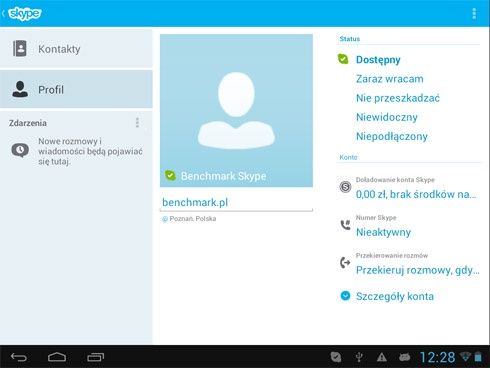The height and width of the screenshot is (368, 490).
Task: Set status to Niewidoczny
Action: tap(387, 117)
